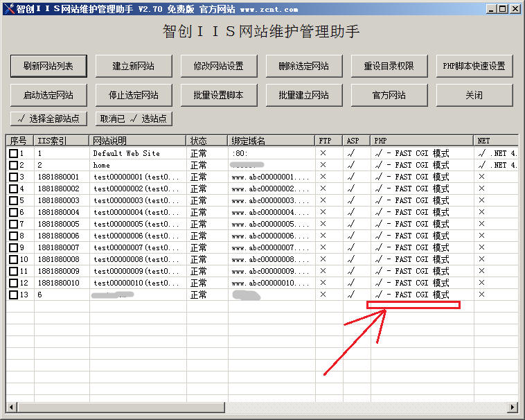
Task: Click ASP check mark in row 9
Action: point(351,247)
